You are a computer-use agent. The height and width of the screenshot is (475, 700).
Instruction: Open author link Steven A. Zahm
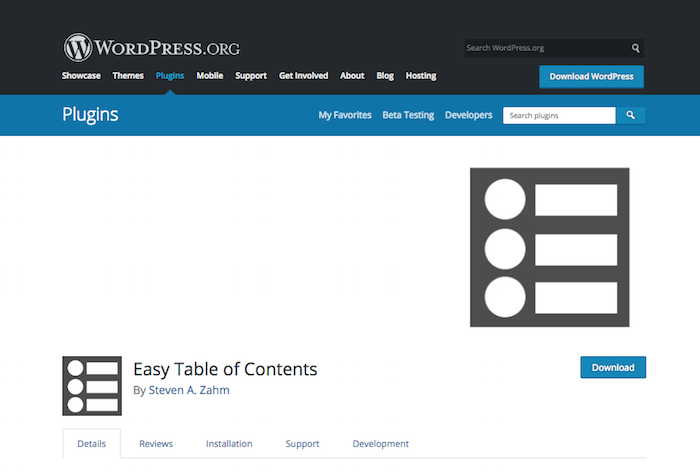point(189,390)
